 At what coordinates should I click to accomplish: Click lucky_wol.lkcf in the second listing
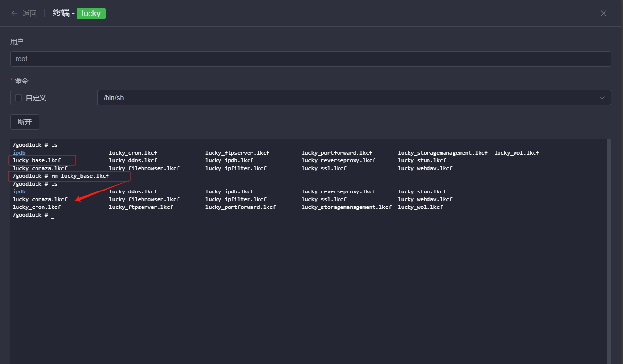coord(420,207)
